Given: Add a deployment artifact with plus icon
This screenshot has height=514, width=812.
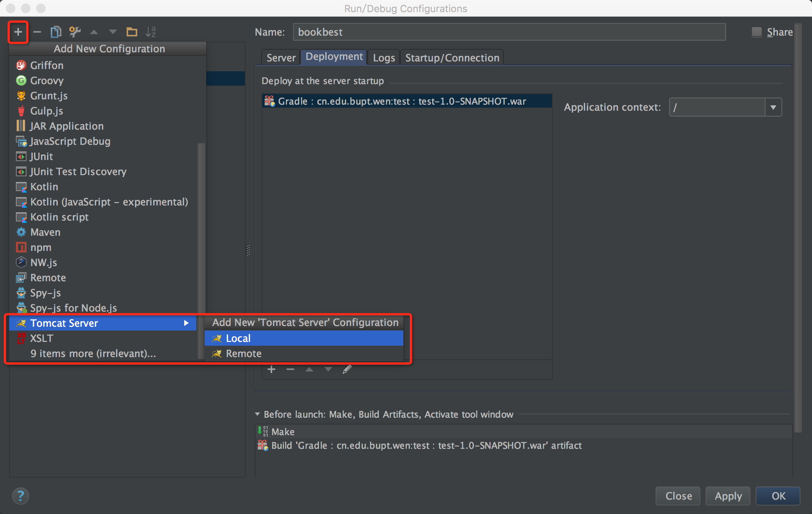Looking at the screenshot, I should (x=271, y=369).
